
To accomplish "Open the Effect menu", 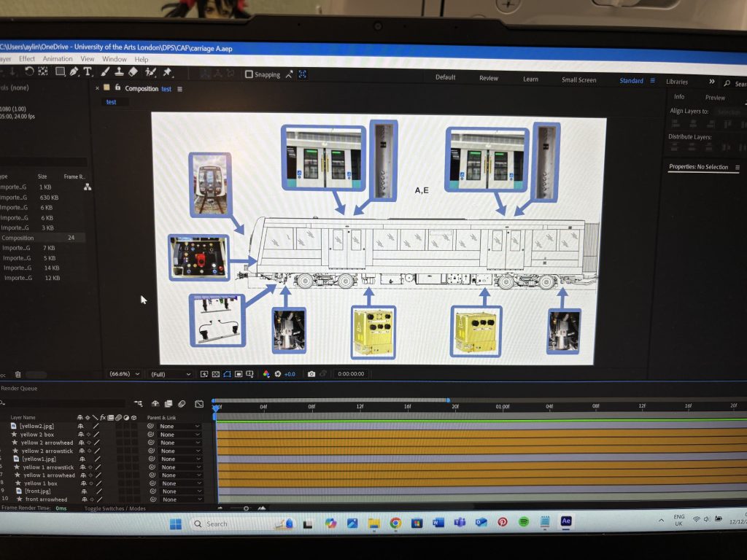I will coord(27,58).
